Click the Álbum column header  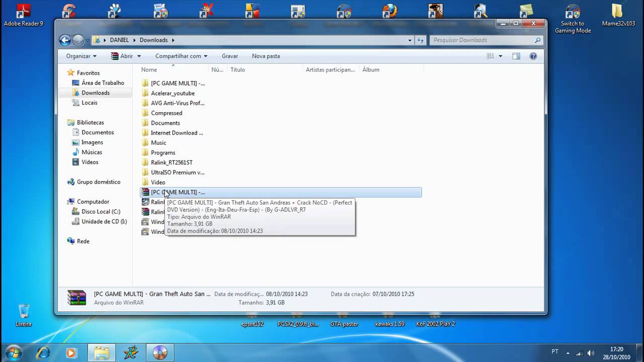coord(391,70)
